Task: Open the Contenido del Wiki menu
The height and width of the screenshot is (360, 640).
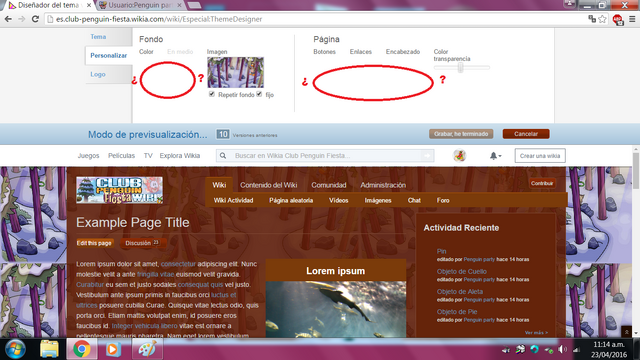Action: [x=269, y=185]
